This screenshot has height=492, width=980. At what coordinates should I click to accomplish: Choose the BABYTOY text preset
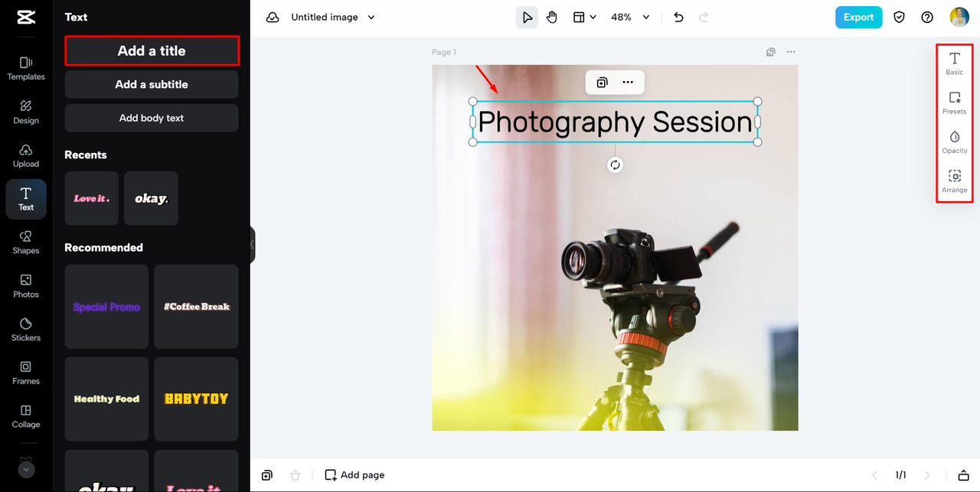pos(197,399)
